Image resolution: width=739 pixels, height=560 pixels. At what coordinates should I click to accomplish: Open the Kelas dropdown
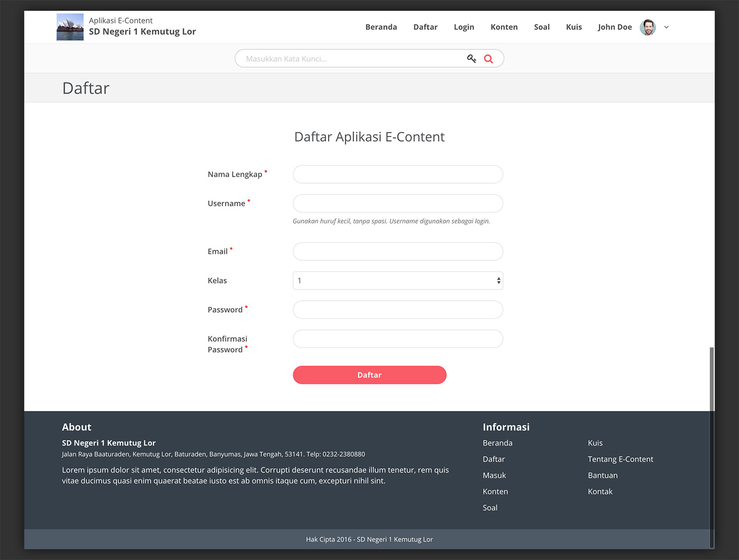tap(398, 281)
